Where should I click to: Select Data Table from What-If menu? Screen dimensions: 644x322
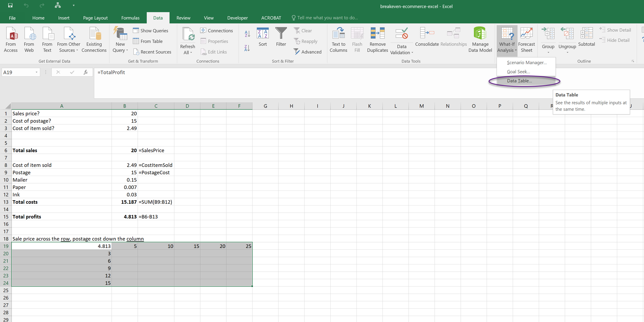click(519, 81)
